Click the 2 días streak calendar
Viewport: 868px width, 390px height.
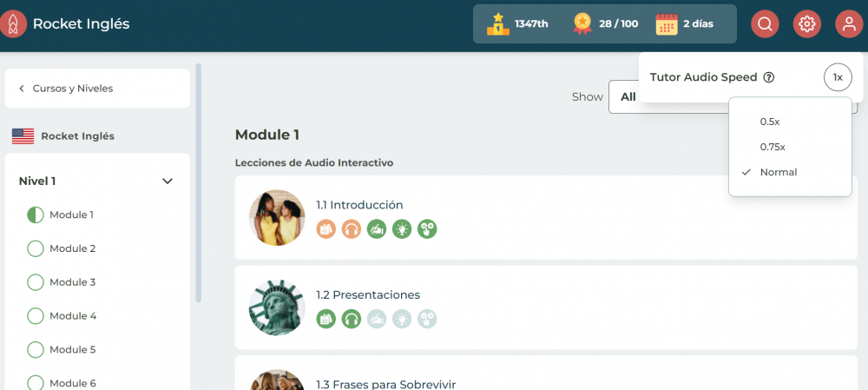[685, 23]
